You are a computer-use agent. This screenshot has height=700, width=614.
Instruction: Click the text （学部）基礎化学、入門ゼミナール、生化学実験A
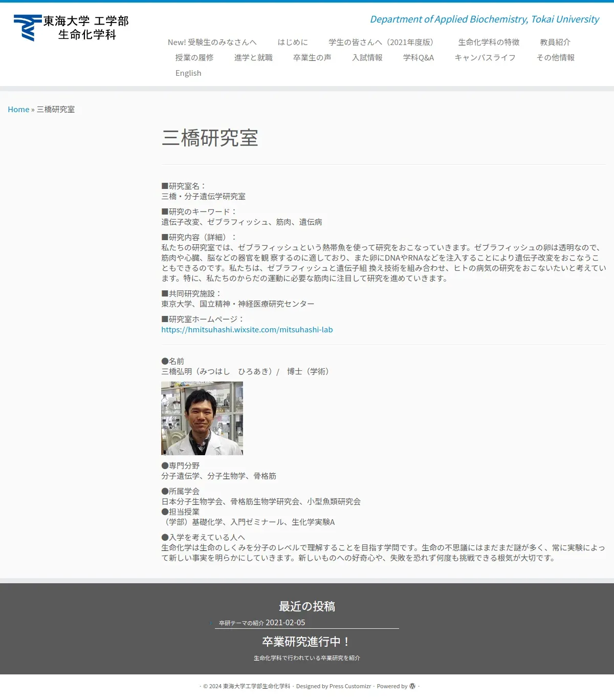tap(248, 522)
